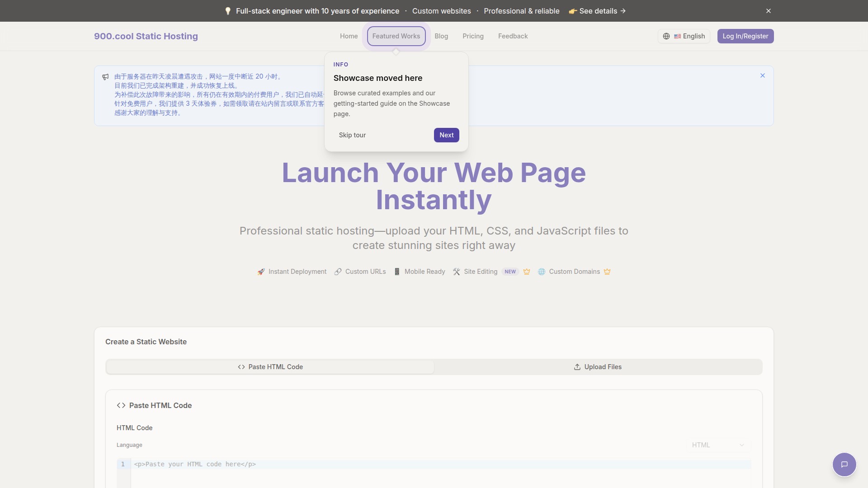Click the Log In/Register button
The image size is (868, 488).
tap(745, 36)
